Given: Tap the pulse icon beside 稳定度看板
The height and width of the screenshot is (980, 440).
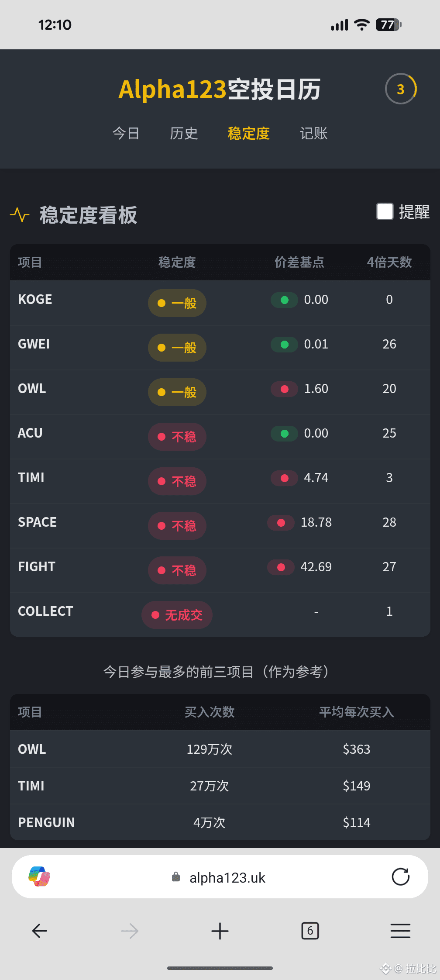Looking at the screenshot, I should coord(20,215).
